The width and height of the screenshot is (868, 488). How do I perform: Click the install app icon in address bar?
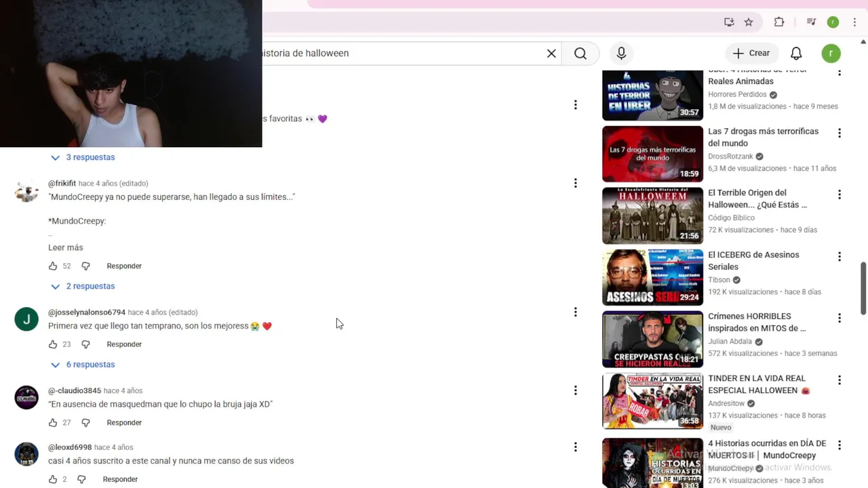click(x=729, y=22)
